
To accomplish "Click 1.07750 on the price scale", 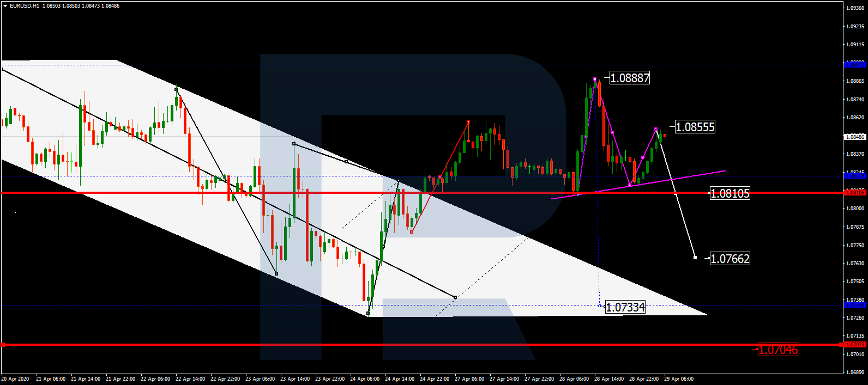I will click(855, 246).
